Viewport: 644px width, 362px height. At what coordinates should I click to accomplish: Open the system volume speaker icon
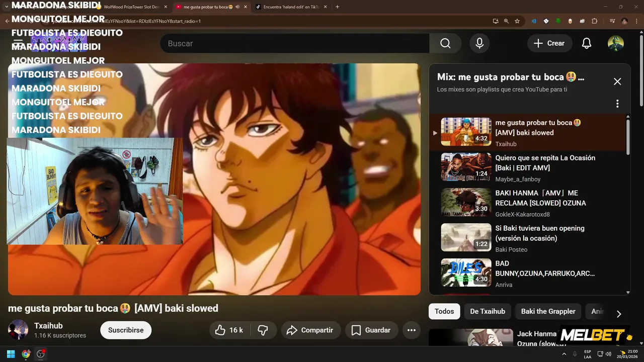coord(608,354)
